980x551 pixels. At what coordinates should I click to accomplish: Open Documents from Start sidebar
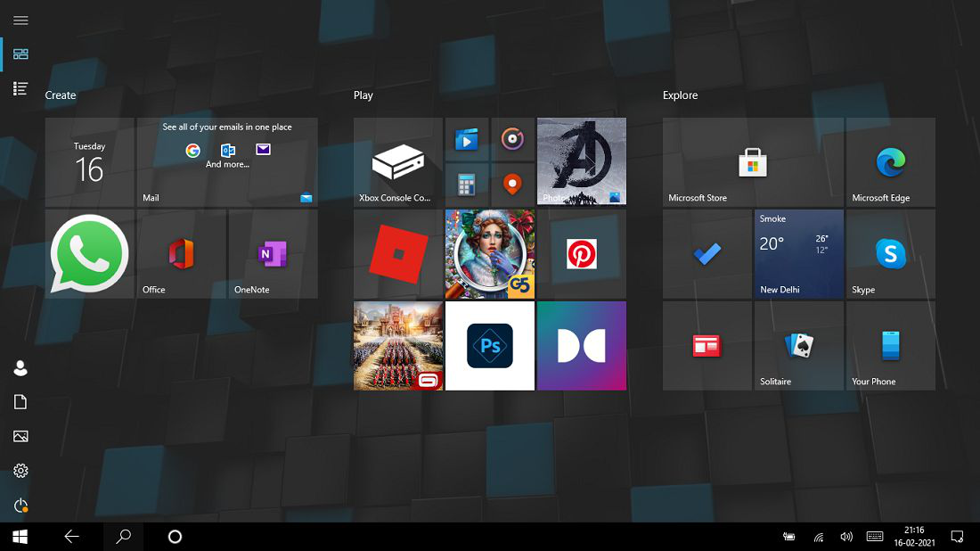(20, 402)
